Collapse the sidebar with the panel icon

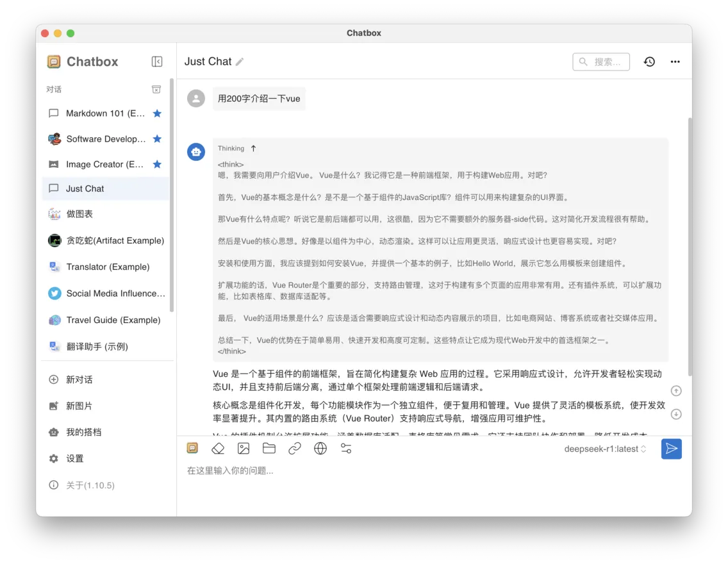coord(157,62)
